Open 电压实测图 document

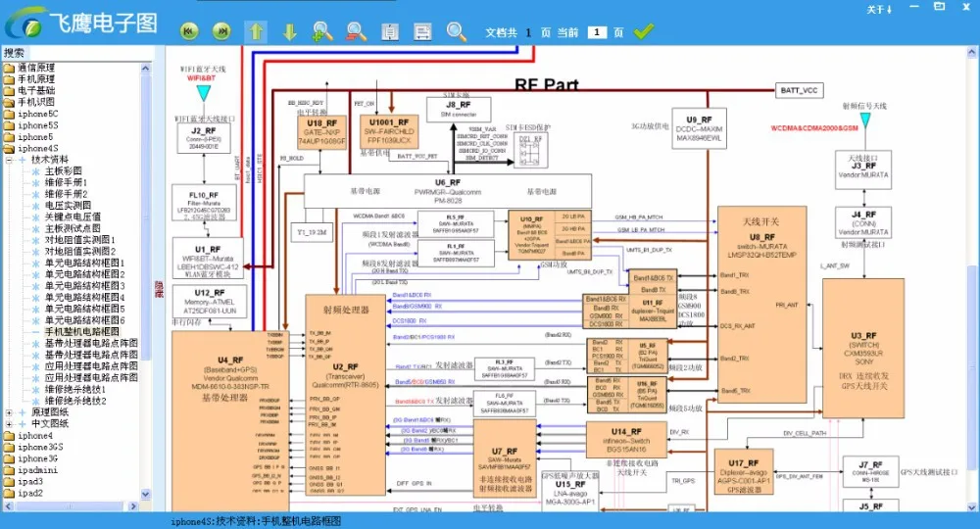[68, 206]
